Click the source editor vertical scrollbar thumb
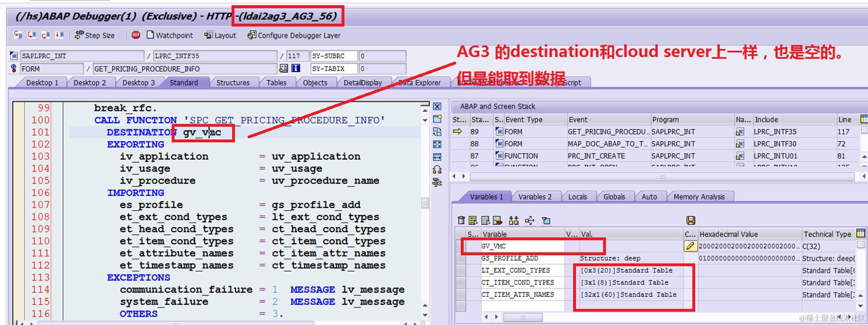This screenshot has width=868, height=325. tap(425, 203)
